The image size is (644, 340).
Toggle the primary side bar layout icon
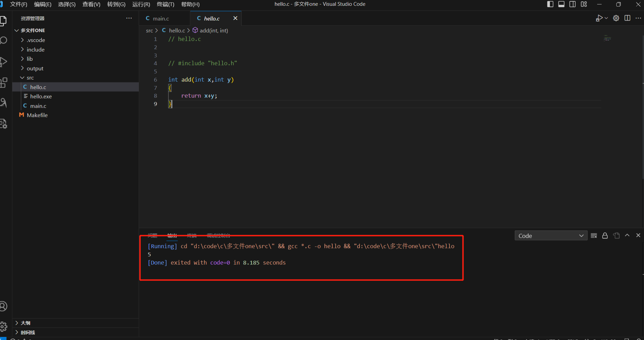[550, 4]
